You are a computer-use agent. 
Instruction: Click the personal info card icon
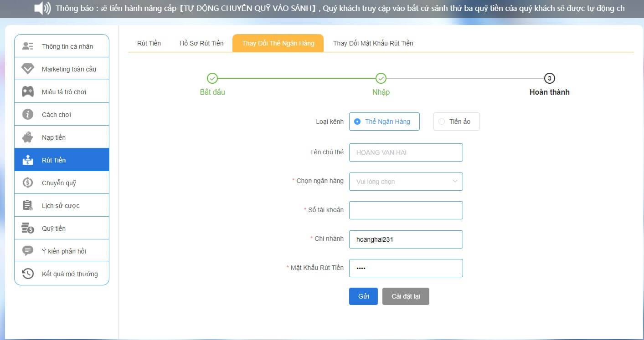click(28, 46)
